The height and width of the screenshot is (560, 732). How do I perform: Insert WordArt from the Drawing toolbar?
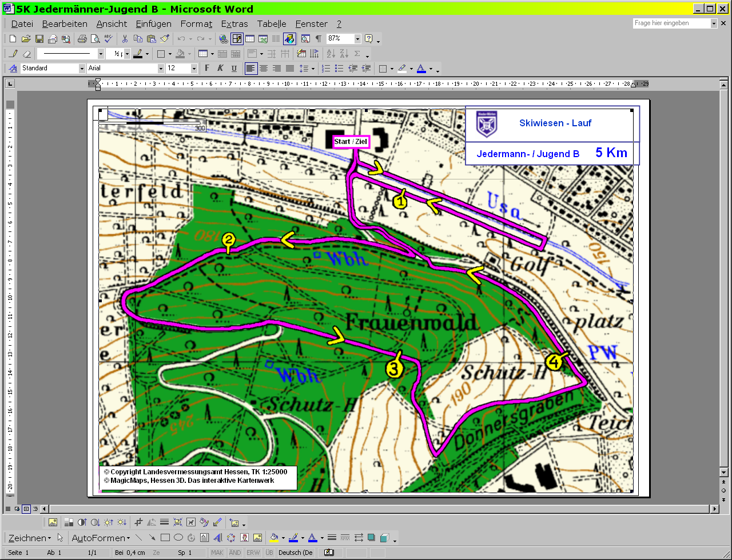218,538
